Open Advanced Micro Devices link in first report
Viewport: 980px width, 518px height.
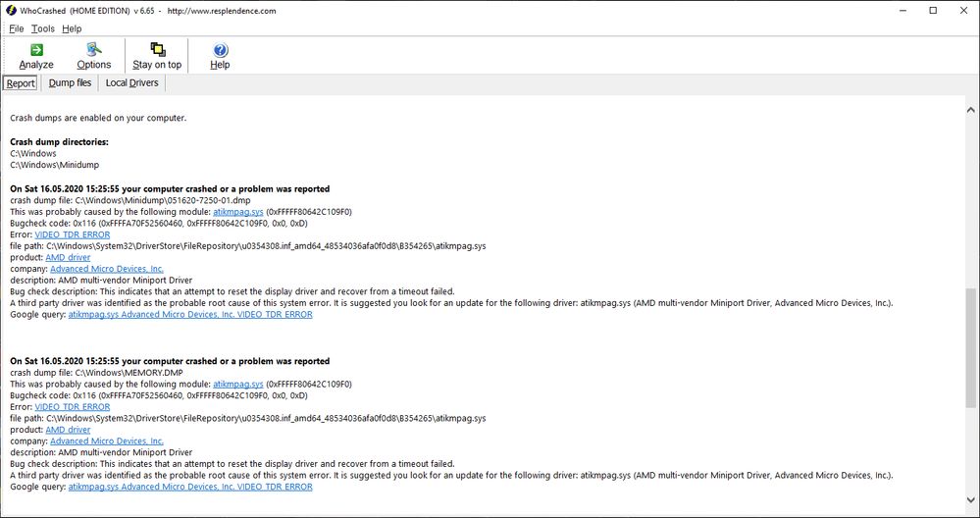click(x=107, y=269)
